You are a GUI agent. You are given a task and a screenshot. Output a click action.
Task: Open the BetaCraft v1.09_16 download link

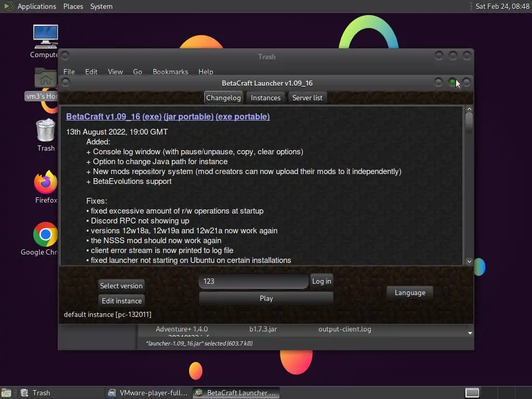tap(103, 116)
